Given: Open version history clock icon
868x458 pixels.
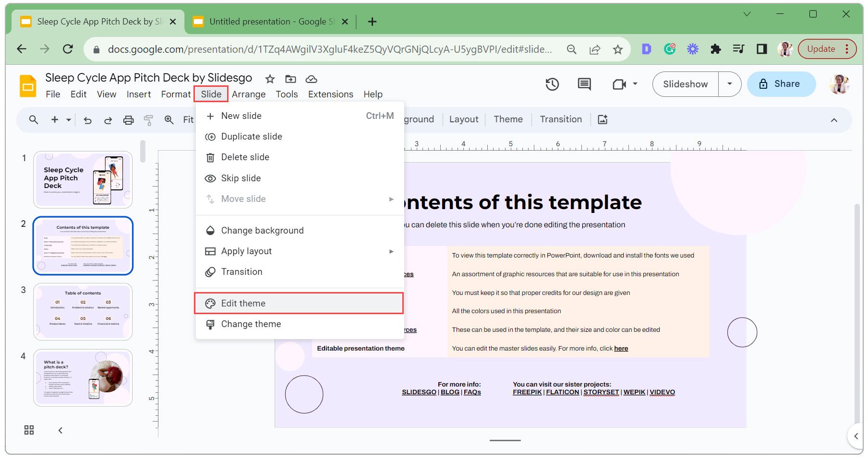Looking at the screenshot, I should (552, 84).
